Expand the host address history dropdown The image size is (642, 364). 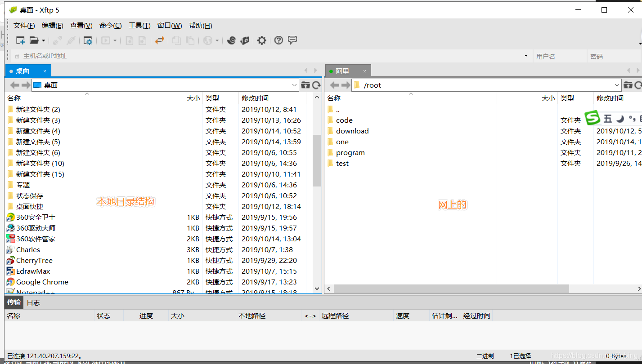526,56
